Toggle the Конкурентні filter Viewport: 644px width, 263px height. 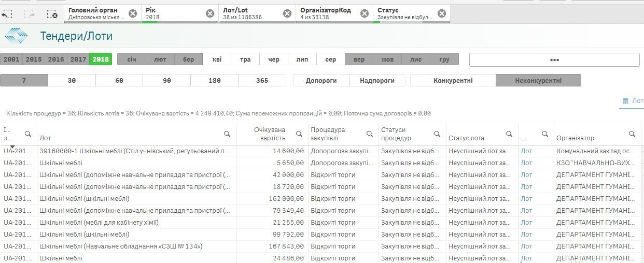[453, 81]
